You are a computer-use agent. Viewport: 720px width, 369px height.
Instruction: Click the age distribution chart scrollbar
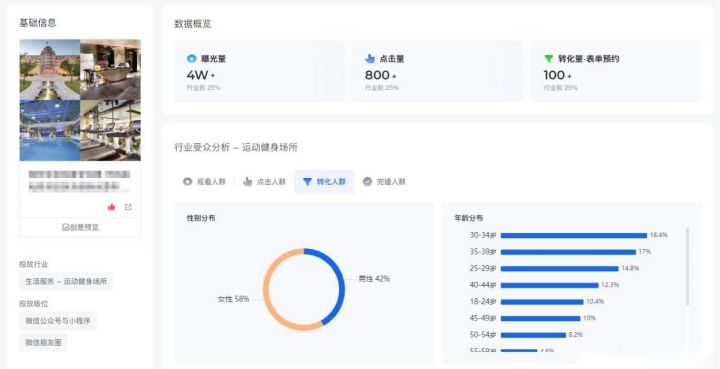[x=687, y=266]
